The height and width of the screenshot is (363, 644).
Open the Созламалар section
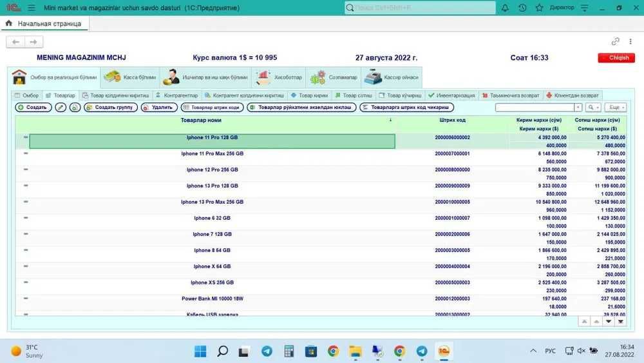coord(334,77)
